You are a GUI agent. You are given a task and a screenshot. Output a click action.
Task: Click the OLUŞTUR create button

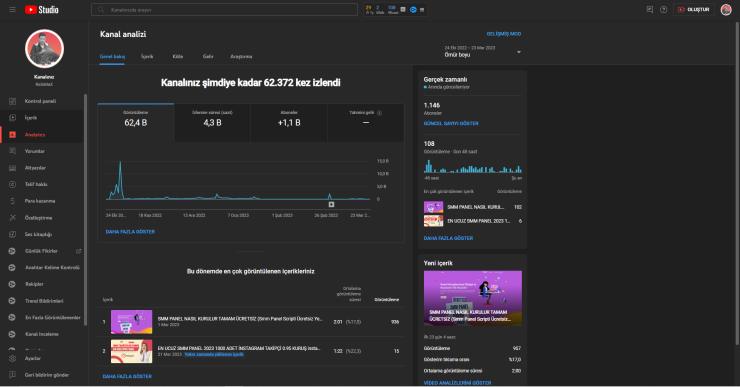(x=694, y=9)
